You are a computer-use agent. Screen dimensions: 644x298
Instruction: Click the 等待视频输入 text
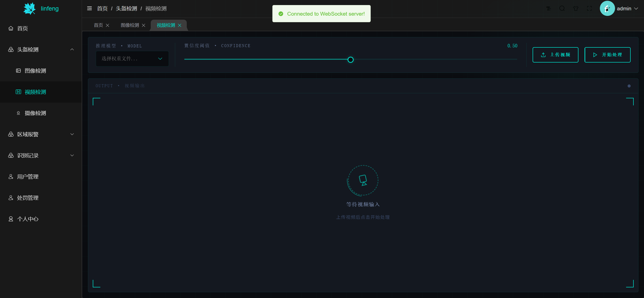tap(363, 204)
